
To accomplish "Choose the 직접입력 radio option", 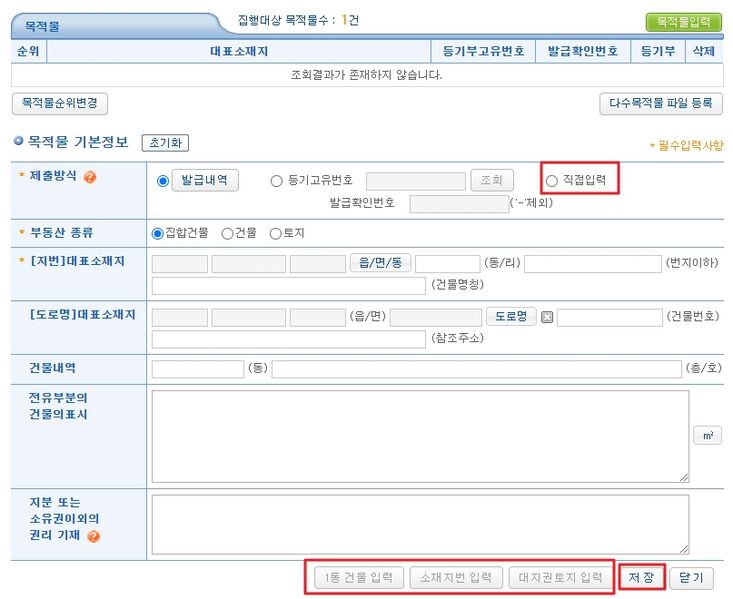I will 552,180.
